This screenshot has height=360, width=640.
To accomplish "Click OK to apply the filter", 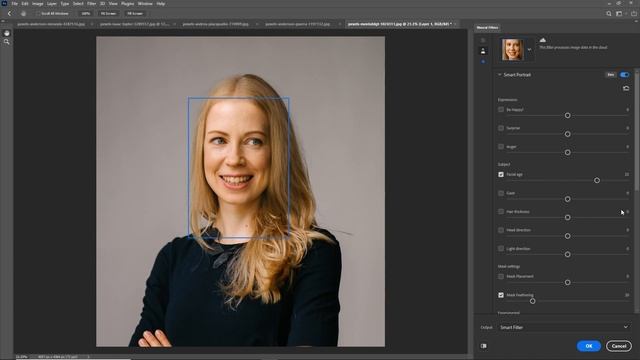I will tap(589, 346).
